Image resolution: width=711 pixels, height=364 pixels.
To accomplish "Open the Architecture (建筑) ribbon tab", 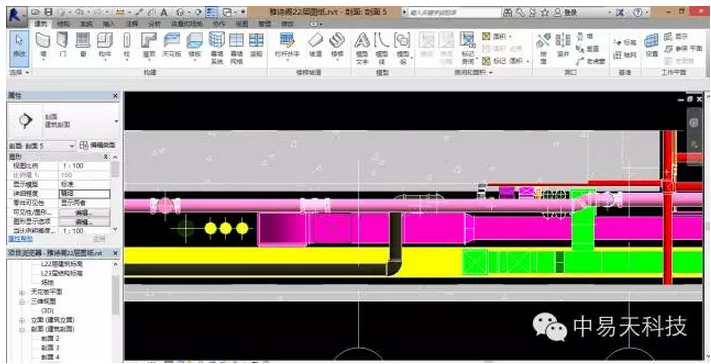I will [x=41, y=23].
